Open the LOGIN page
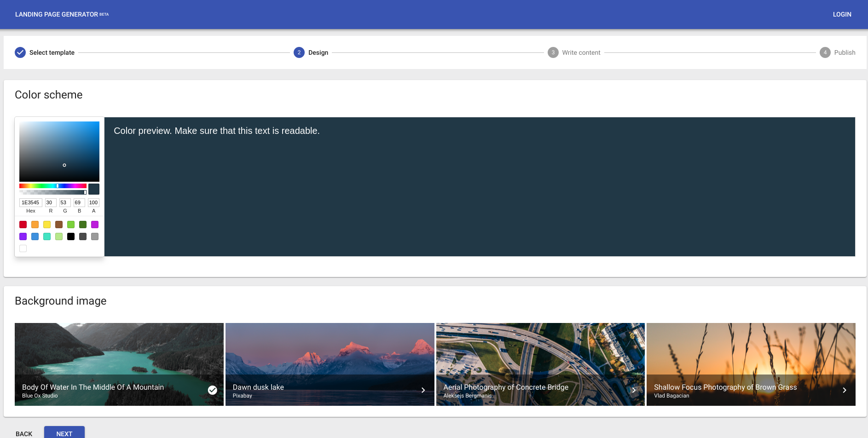The width and height of the screenshot is (868, 438). 842,14
